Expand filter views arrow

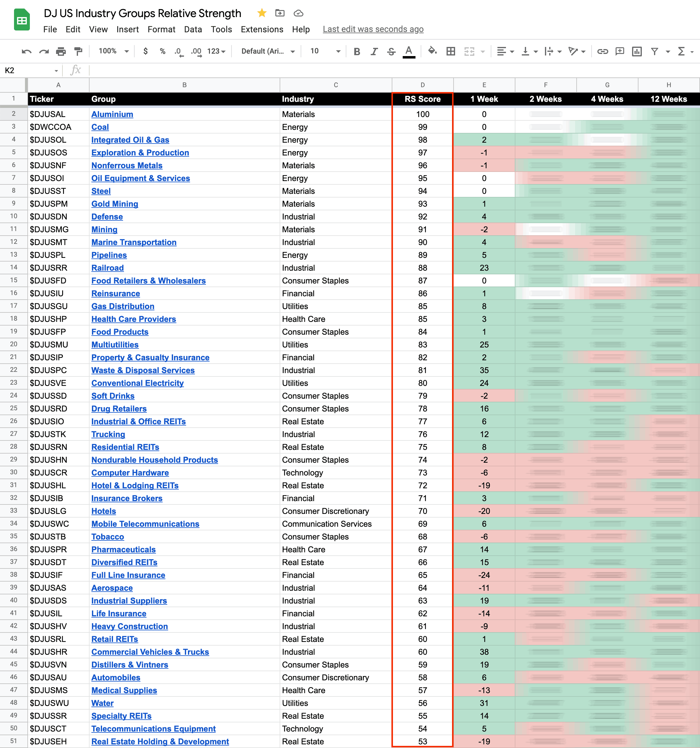coord(668,52)
